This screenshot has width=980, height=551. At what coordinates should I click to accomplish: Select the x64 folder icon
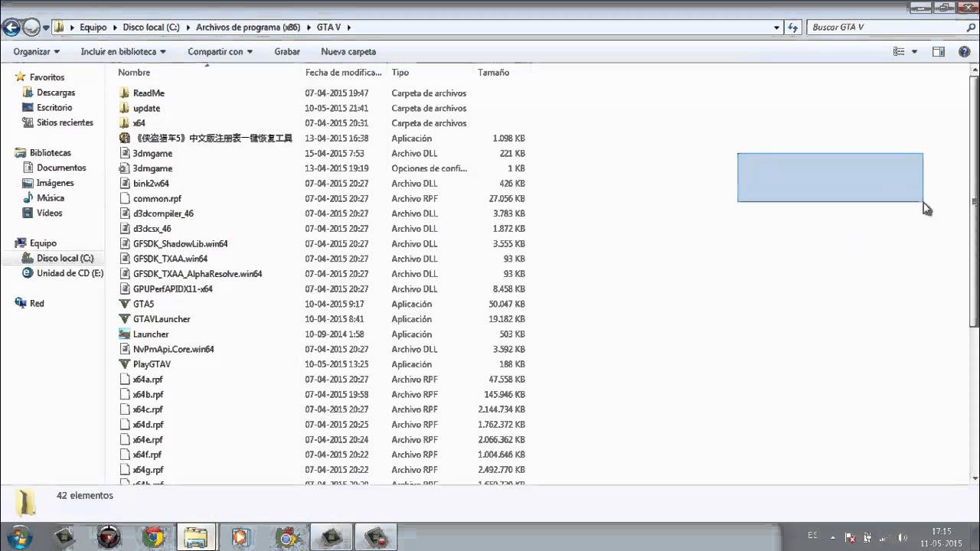(125, 122)
